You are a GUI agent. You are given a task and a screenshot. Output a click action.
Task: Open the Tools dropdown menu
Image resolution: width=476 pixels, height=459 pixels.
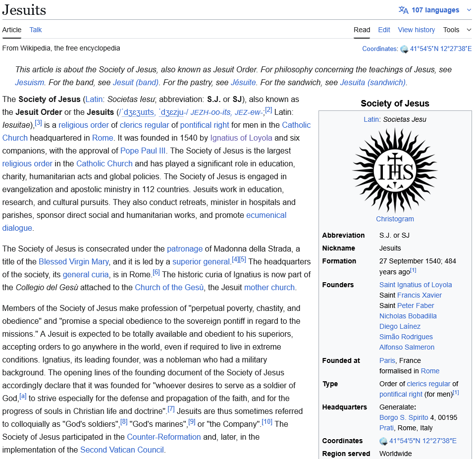457,30
